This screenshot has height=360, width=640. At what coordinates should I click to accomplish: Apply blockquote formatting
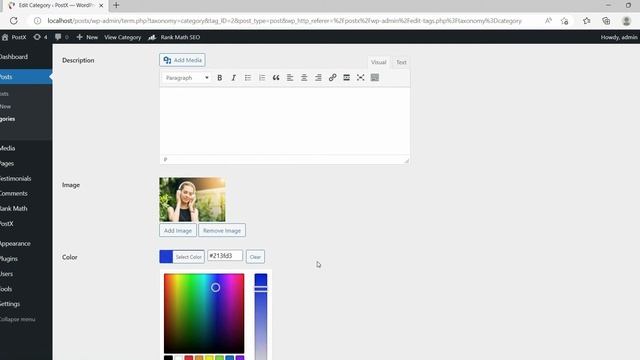click(276, 78)
